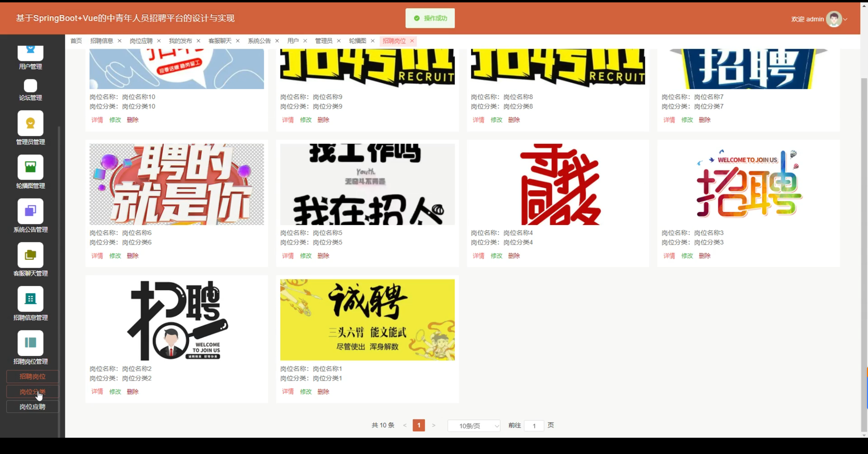Click 详情 for 岗位名称6
868x454 pixels.
point(97,256)
